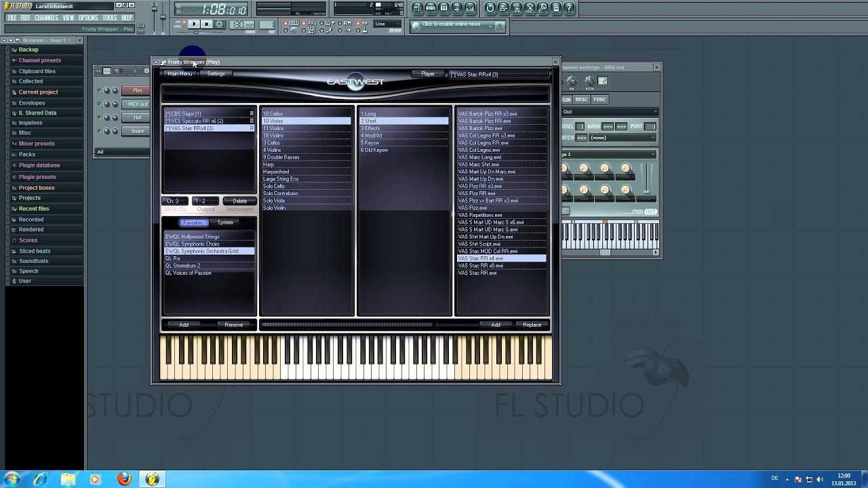This screenshot has height=488, width=868.
Task: Open the FILE menu
Action: point(12,18)
